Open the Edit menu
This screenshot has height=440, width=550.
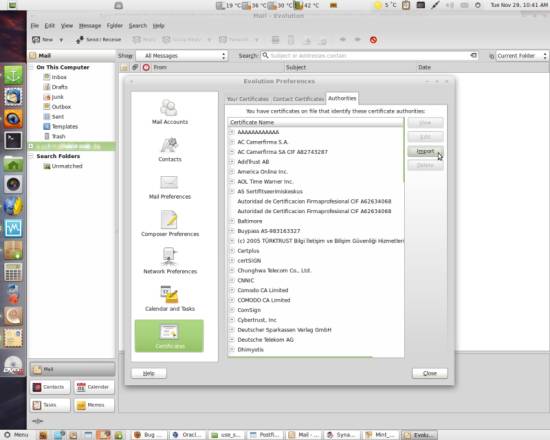coord(49,26)
